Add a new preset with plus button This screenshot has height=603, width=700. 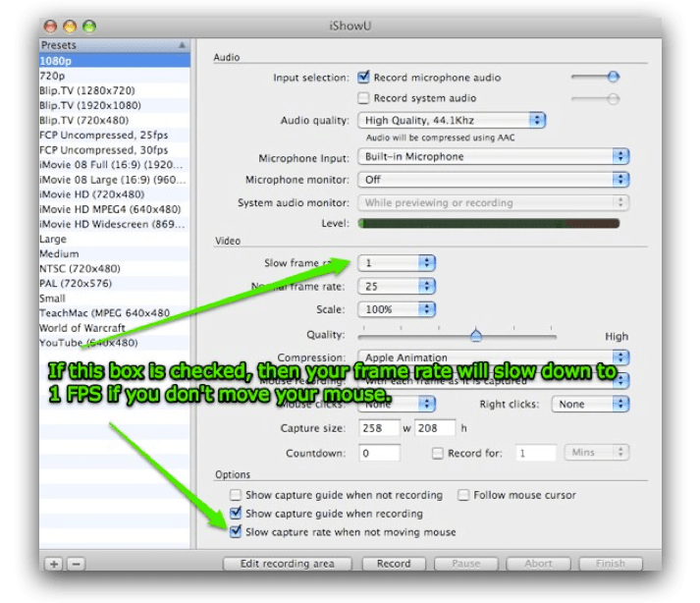pos(54,564)
